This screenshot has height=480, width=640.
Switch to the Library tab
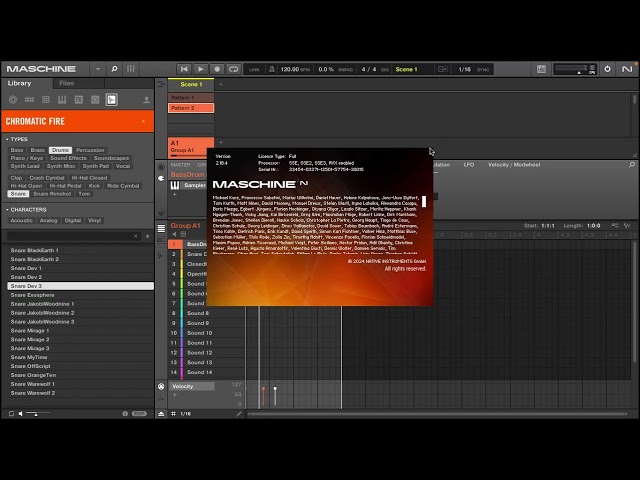19,83
